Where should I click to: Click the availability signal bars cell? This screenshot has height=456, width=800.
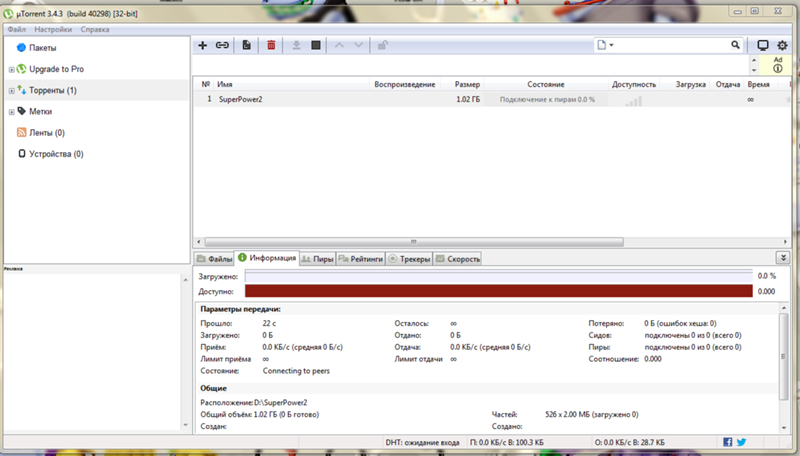click(634, 101)
